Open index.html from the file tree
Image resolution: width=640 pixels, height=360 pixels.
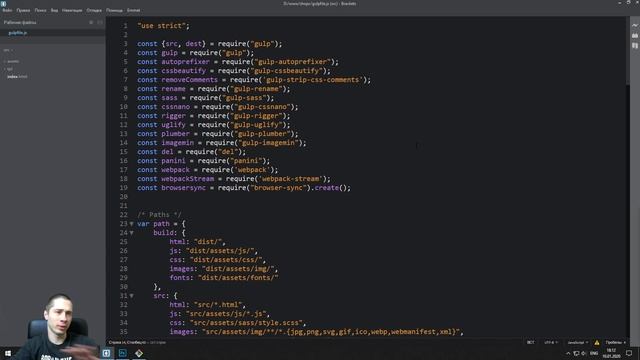[17, 76]
